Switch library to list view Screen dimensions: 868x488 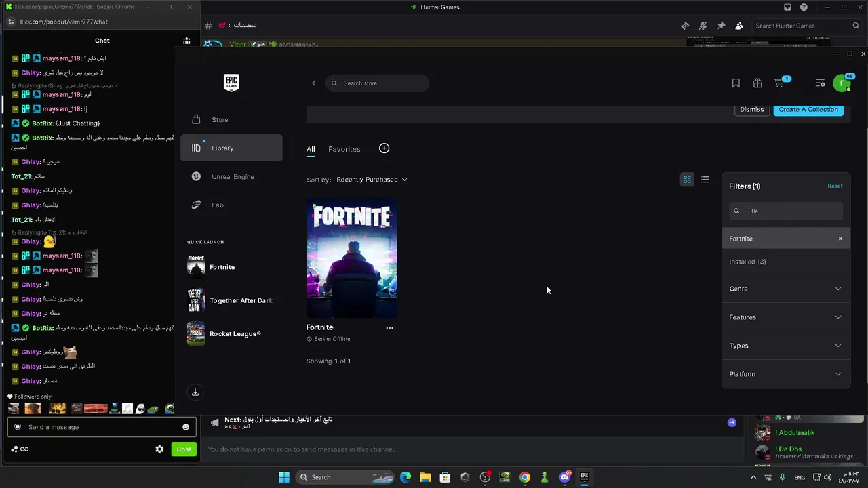pyautogui.click(x=705, y=180)
